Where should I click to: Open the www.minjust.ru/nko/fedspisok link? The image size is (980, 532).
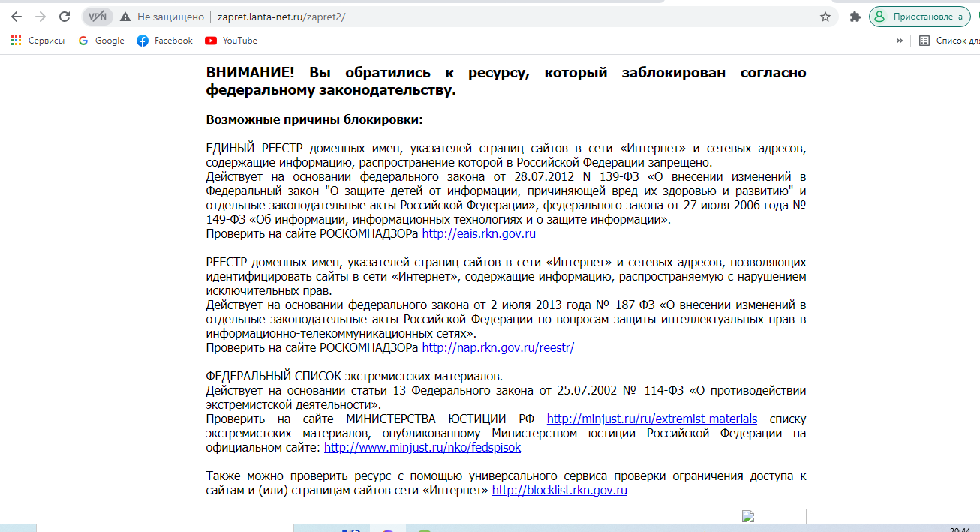coord(422,447)
